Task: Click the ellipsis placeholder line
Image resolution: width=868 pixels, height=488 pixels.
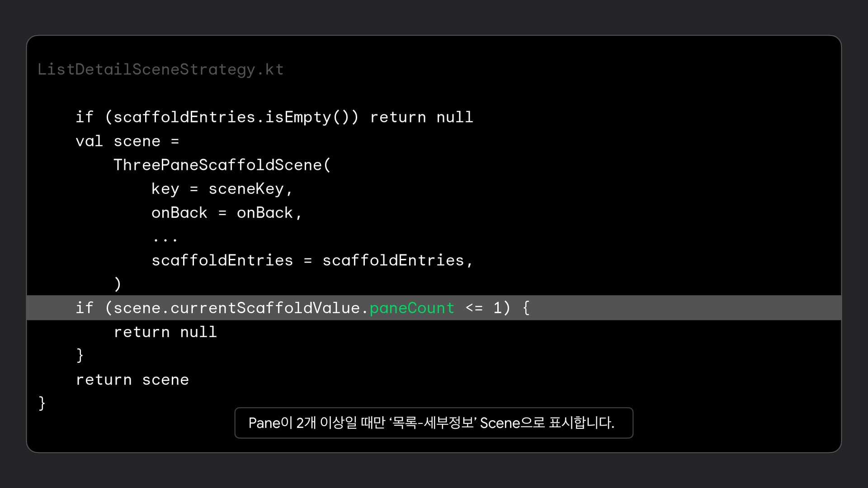Action: [x=165, y=239]
